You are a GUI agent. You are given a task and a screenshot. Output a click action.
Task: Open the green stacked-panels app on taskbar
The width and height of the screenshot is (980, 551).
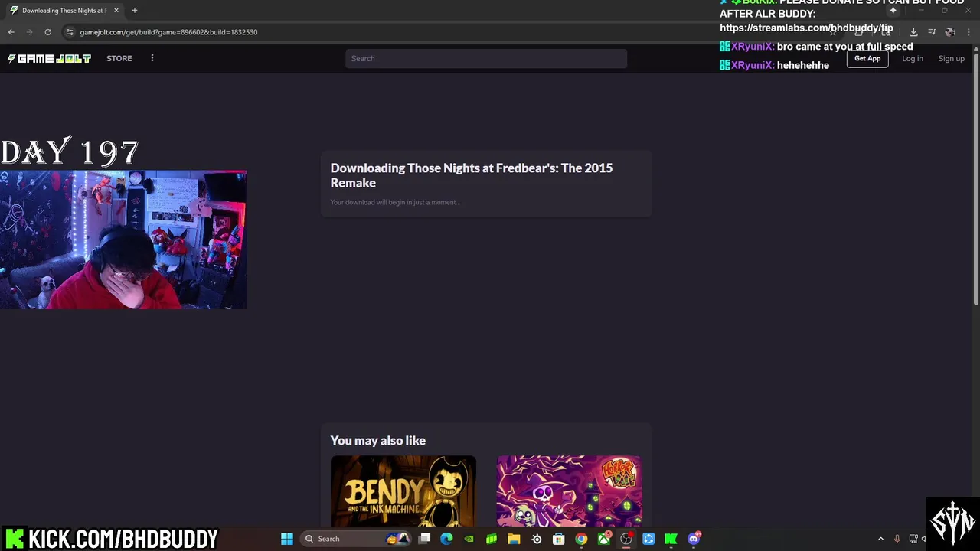pos(492,539)
